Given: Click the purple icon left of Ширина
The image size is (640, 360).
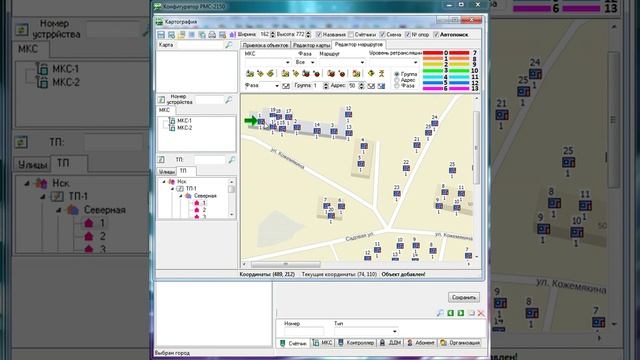Looking at the screenshot, I should (233, 35).
